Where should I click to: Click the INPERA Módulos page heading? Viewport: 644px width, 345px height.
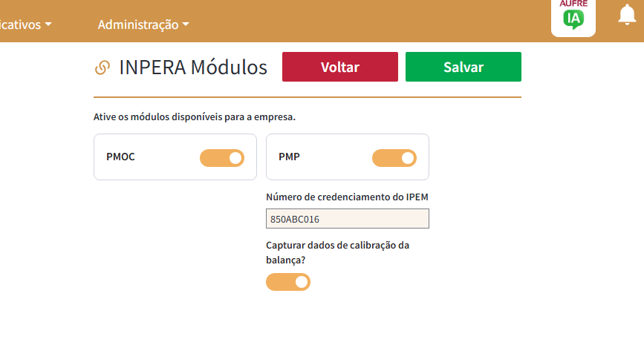(x=193, y=68)
